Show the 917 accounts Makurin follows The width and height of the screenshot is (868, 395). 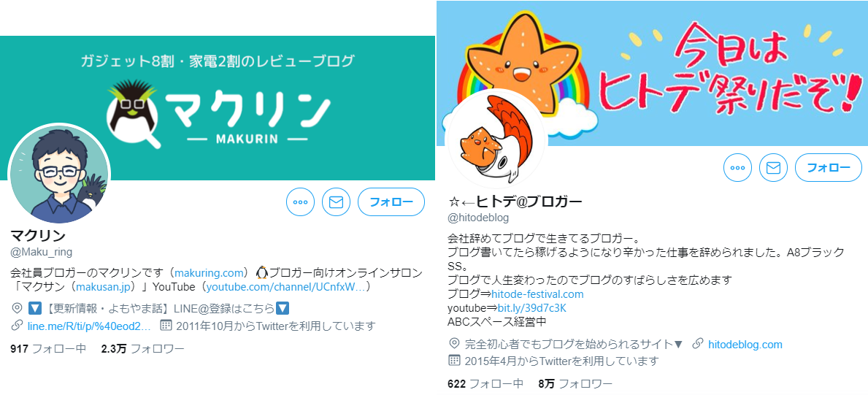click(48, 349)
